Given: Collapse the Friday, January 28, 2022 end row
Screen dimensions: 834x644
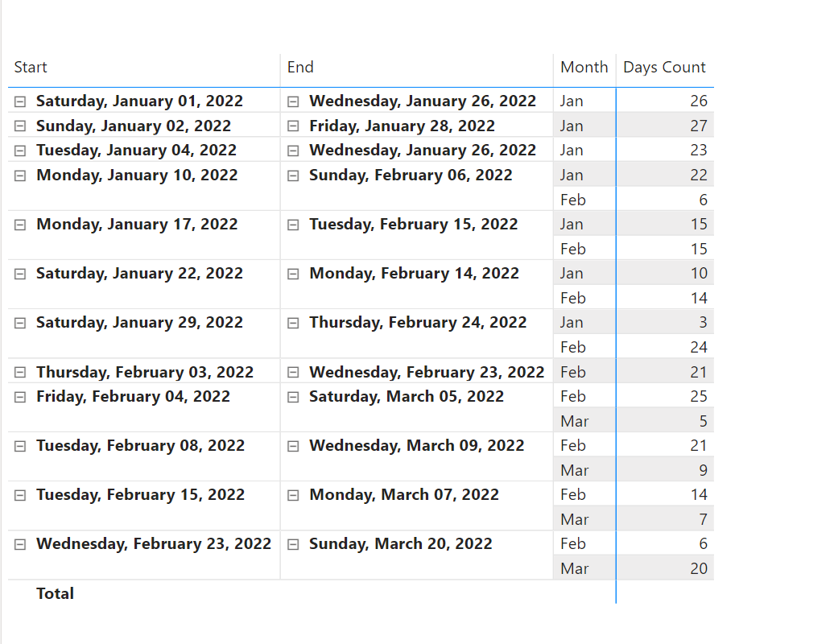Looking at the screenshot, I should (293, 126).
